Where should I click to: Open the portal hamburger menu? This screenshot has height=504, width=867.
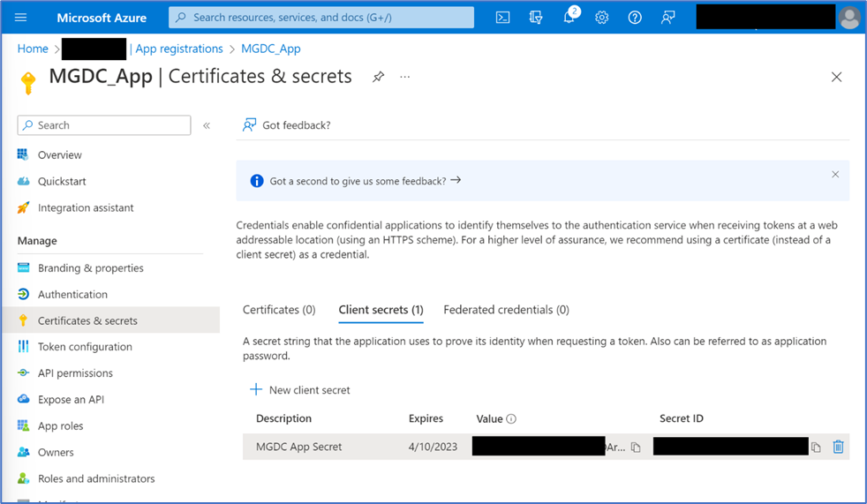tap(21, 18)
